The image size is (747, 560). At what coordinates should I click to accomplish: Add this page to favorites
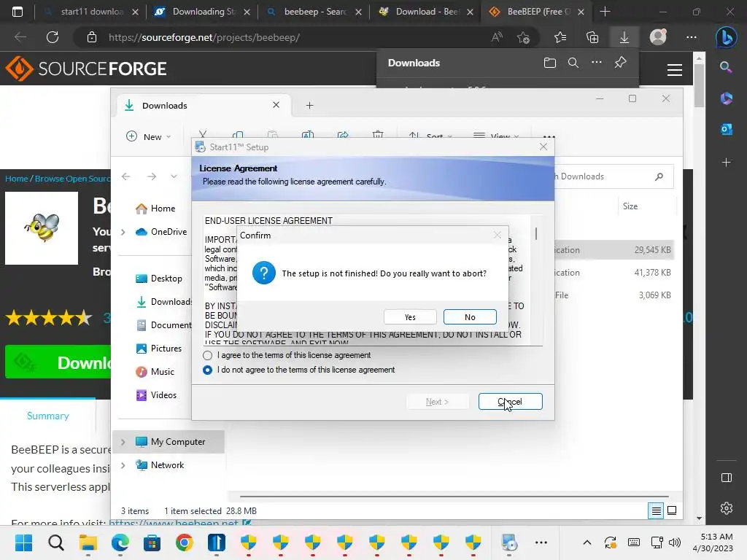tap(523, 37)
